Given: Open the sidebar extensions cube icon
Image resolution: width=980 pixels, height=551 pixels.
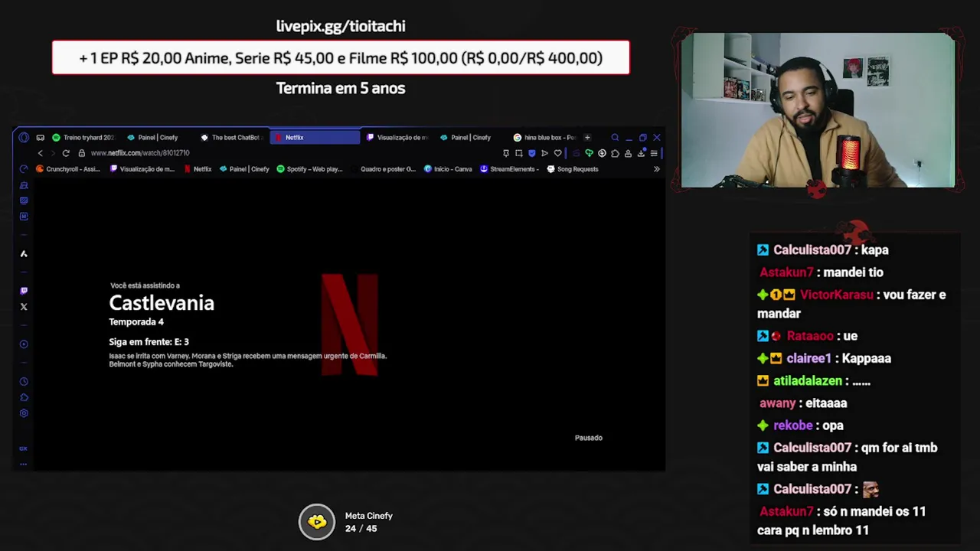Looking at the screenshot, I should (24, 397).
